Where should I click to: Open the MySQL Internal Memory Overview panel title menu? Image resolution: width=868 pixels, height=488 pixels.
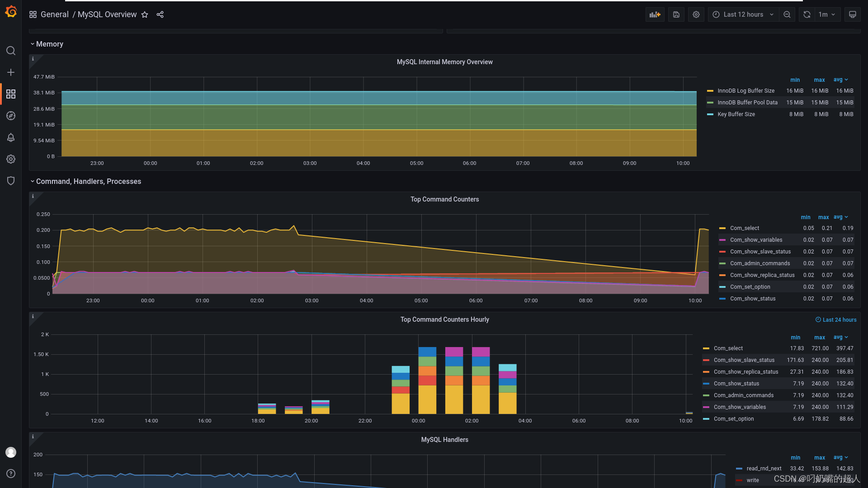coord(444,62)
